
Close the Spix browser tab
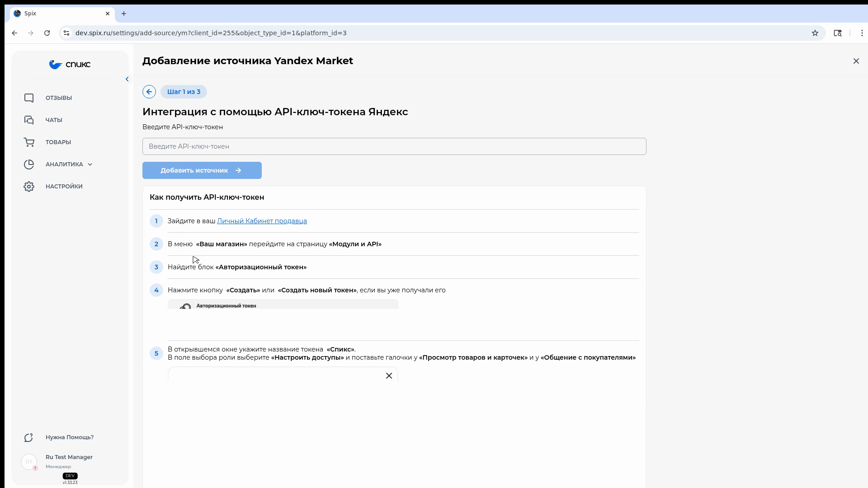[108, 14]
